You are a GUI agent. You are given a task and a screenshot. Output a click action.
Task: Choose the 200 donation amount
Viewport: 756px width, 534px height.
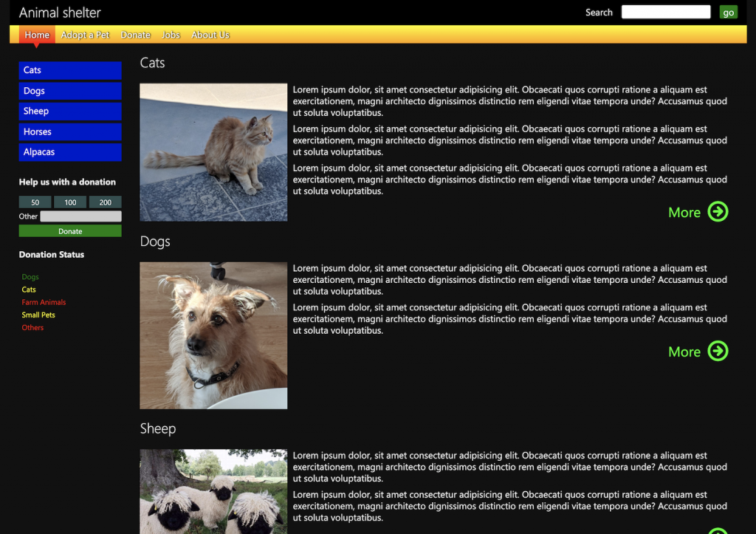click(x=105, y=202)
